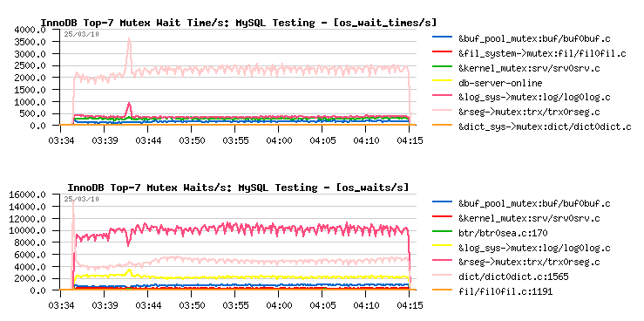Screen dimensions: 644x321
Task: Click green swatch beside &kernel_mutex, top chart
Action: point(442,65)
